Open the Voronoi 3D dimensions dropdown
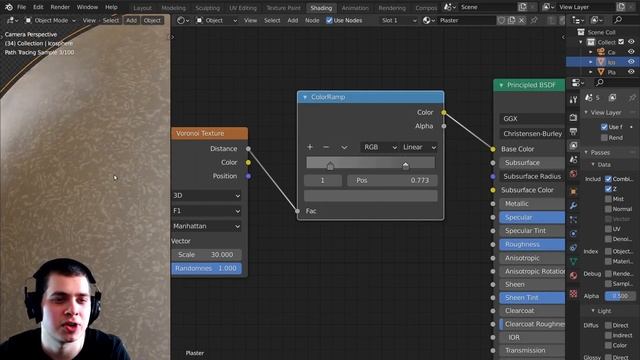 pyautogui.click(x=207, y=196)
